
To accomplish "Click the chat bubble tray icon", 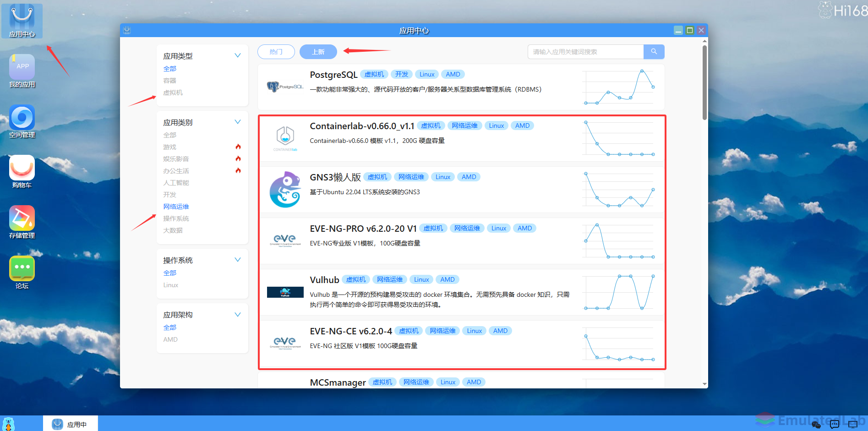I will tap(835, 425).
